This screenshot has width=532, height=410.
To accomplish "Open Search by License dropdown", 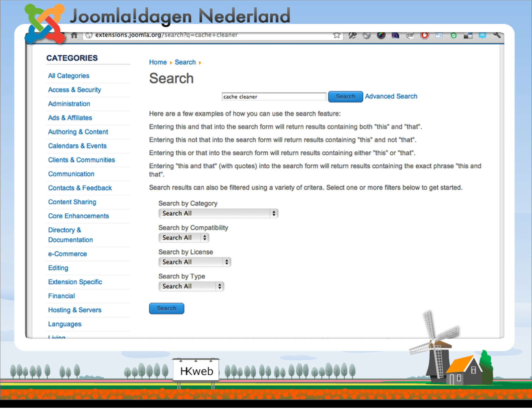I will point(195,262).
